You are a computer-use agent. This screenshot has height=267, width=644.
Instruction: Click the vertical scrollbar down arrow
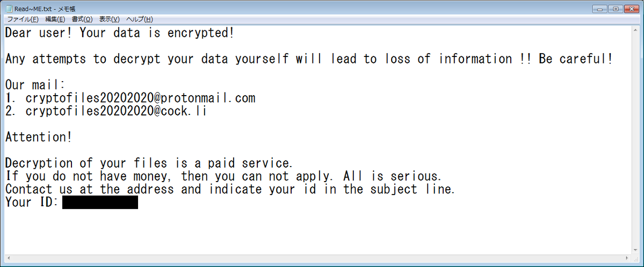point(635,250)
